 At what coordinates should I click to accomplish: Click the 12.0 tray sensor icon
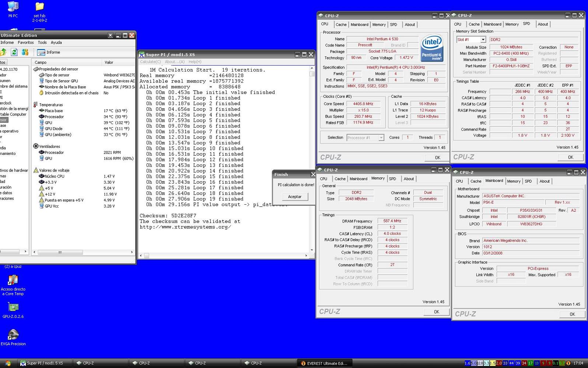pyautogui.click(x=480, y=363)
